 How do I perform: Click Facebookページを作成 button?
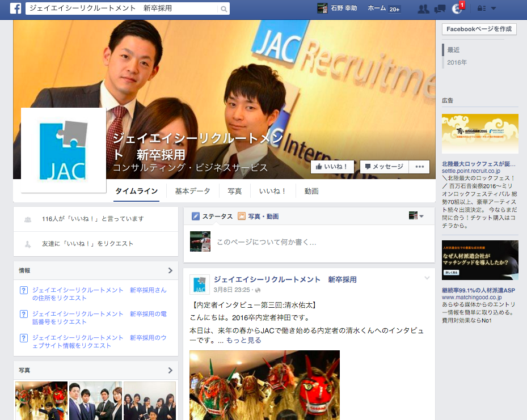click(479, 29)
